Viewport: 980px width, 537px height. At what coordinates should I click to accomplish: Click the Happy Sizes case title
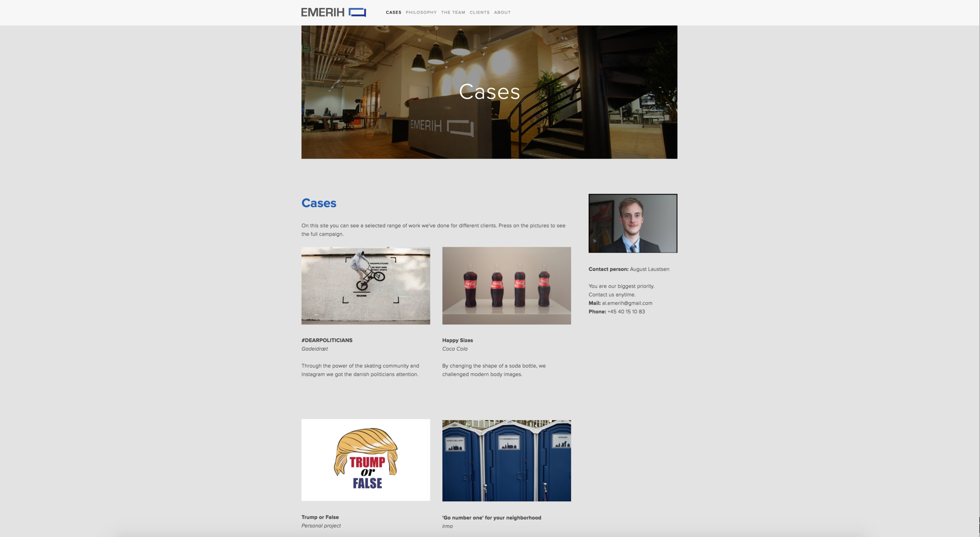coord(457,340)
